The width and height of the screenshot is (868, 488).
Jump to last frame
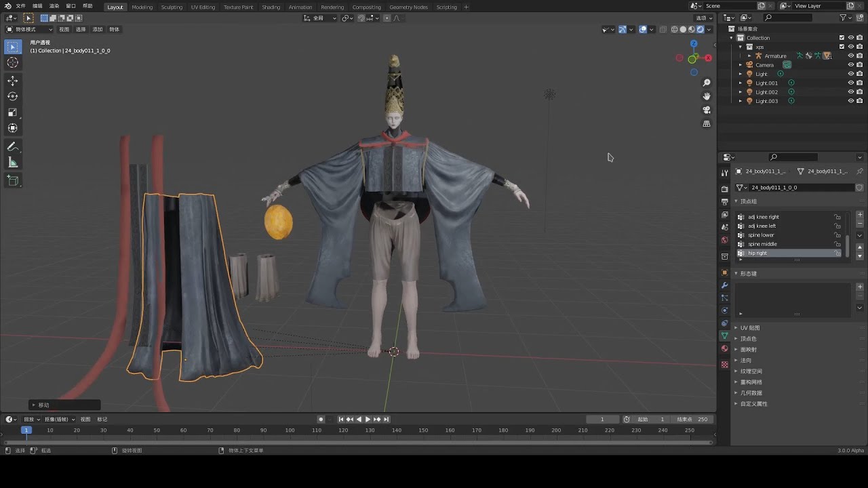tap(385, 420)
